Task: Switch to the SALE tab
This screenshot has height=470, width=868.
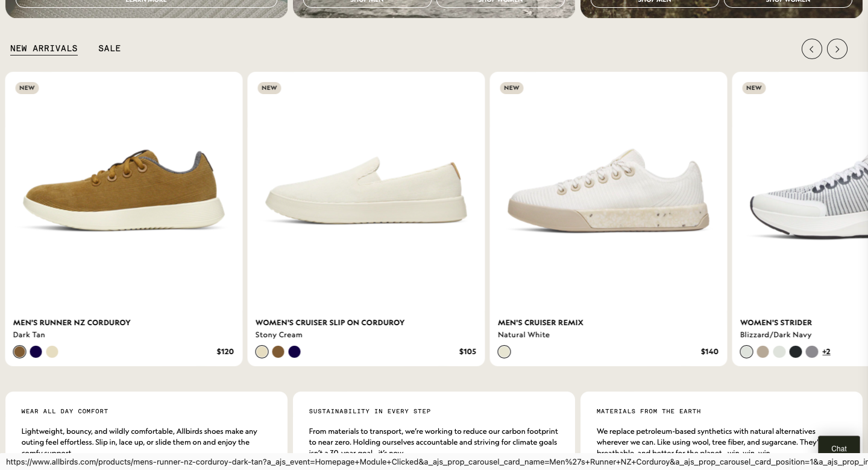Action: coord(109,48)
